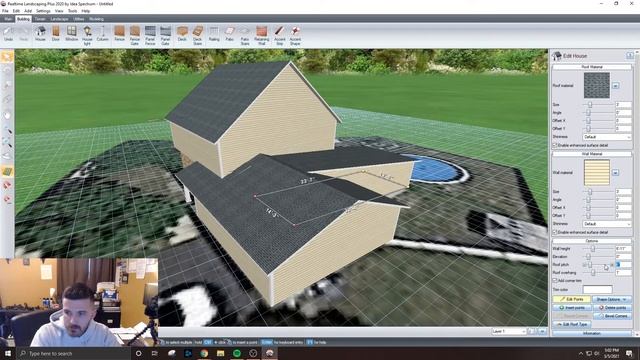The width and height of the screenshot is (640, 360).
Task: Select the Patio Stairs tool
Action: 245,36
